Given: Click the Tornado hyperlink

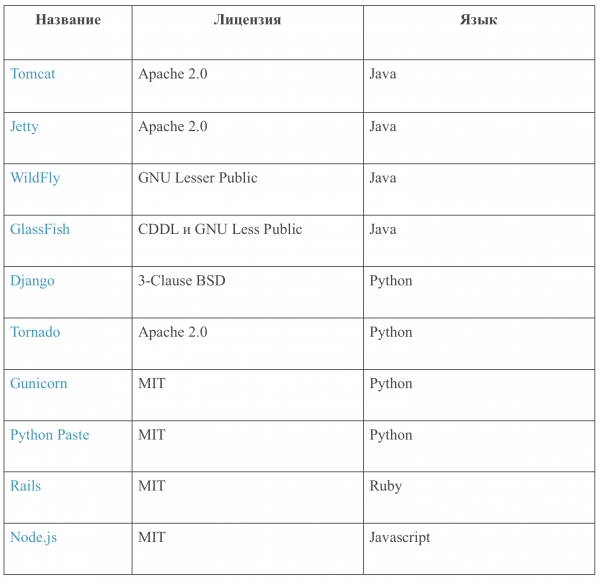Looking at the screenshot, I should click(x=35, y=332).
